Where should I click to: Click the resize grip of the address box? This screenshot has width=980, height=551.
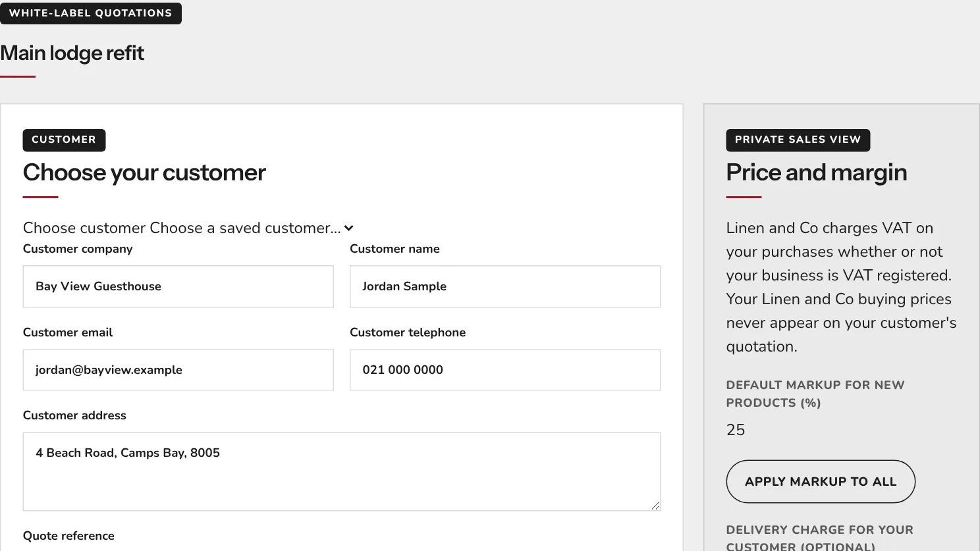click(x=655, y=506)
